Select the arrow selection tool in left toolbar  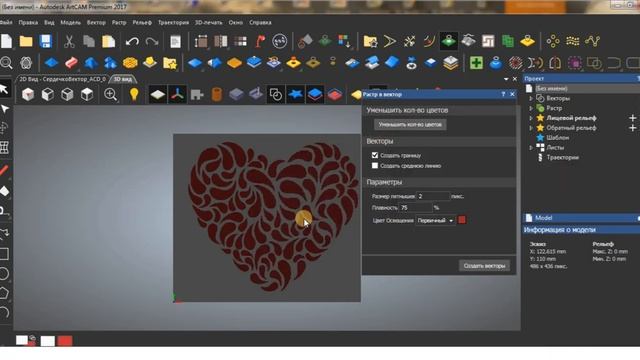4,89
